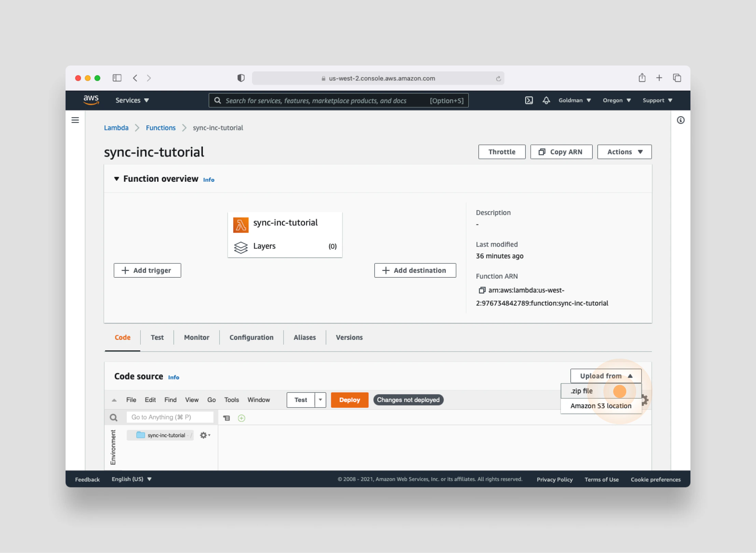
Task: Deploy the code changes
Action: click(x=349, y=400)
